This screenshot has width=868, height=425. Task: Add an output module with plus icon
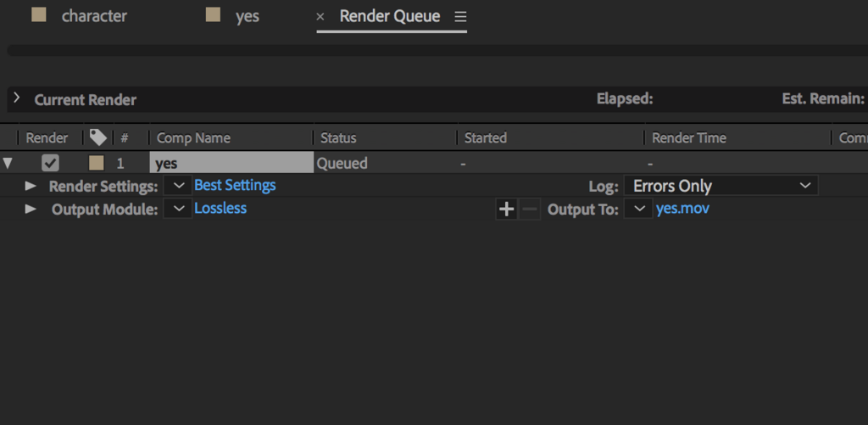pyautogui.click(x=507, y=210)
